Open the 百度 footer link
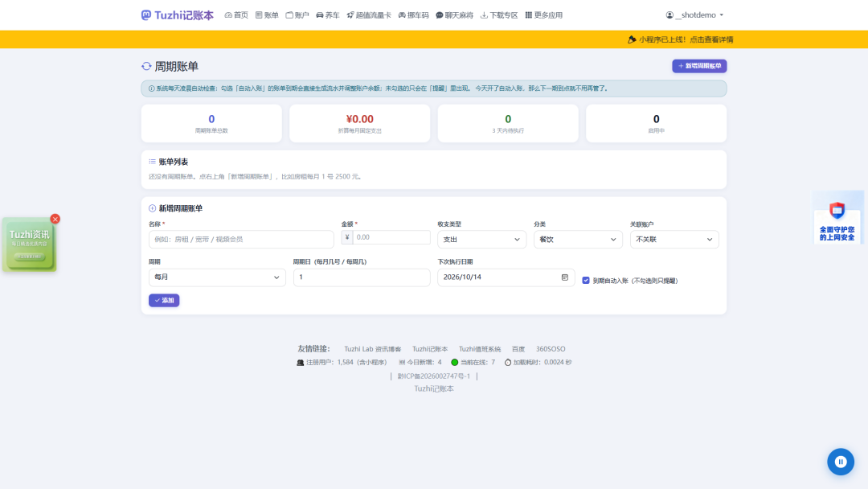The width and height of the screenshot is (868, 489). pyautogui.click(x=518, y=349)
